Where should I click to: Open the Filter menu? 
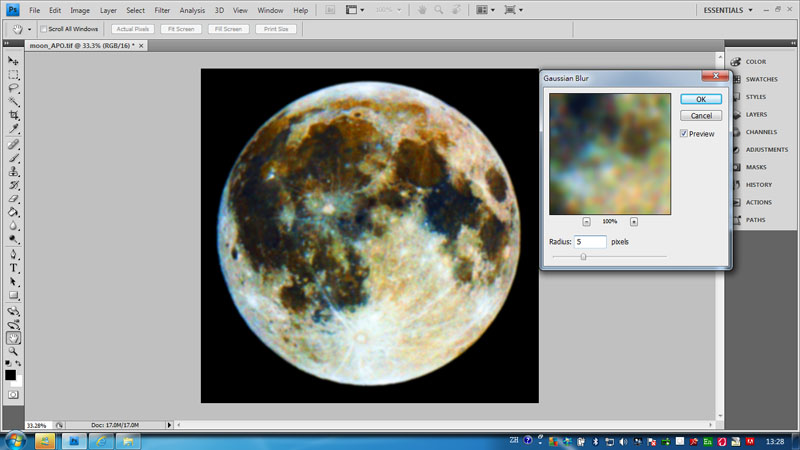[161, 10]
